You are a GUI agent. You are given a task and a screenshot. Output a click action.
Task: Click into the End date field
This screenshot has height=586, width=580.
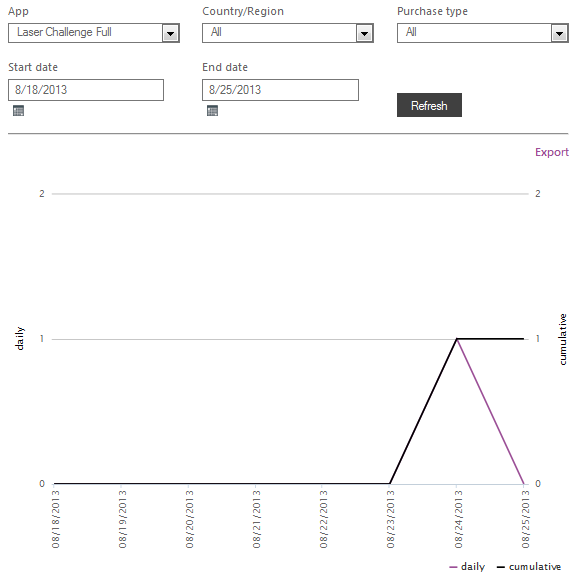[x=280, y=90]
